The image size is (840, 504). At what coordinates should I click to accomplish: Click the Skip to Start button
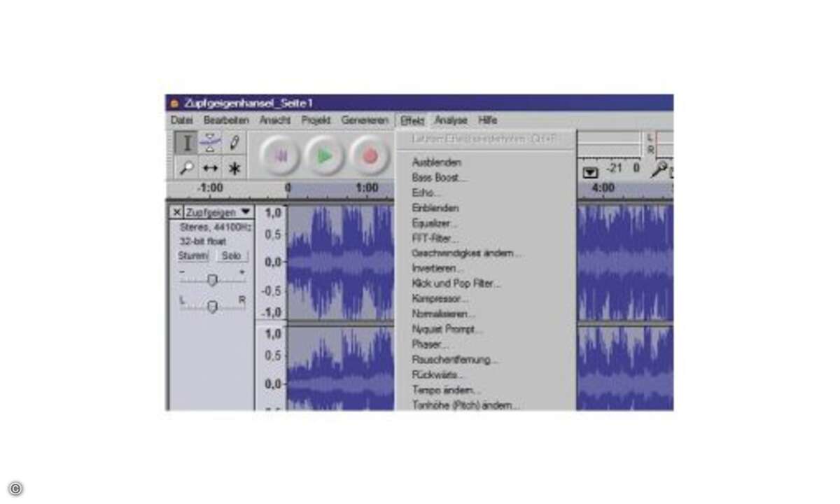(281, 157)
